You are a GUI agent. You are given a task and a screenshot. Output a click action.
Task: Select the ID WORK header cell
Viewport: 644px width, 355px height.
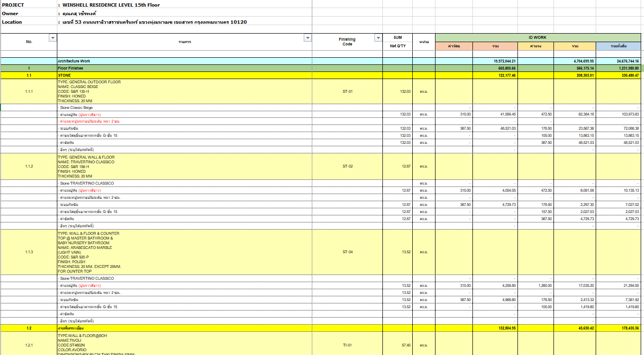(537, 37)
